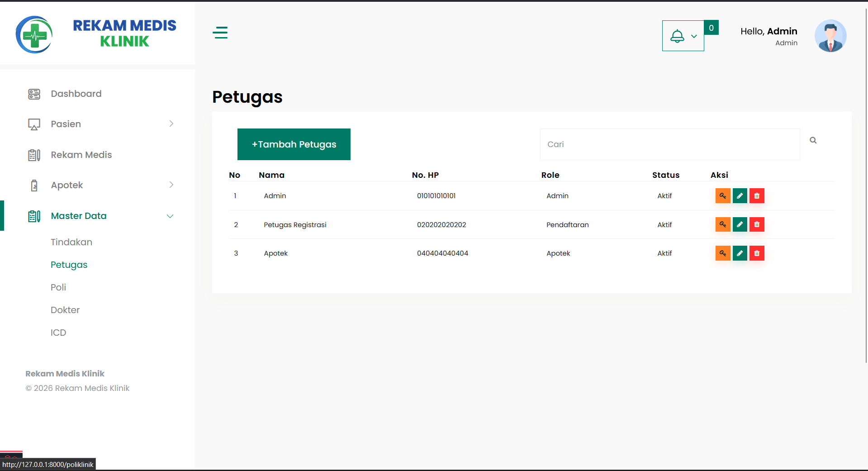Open Dashboard from sidebar

tap(76, 94)
